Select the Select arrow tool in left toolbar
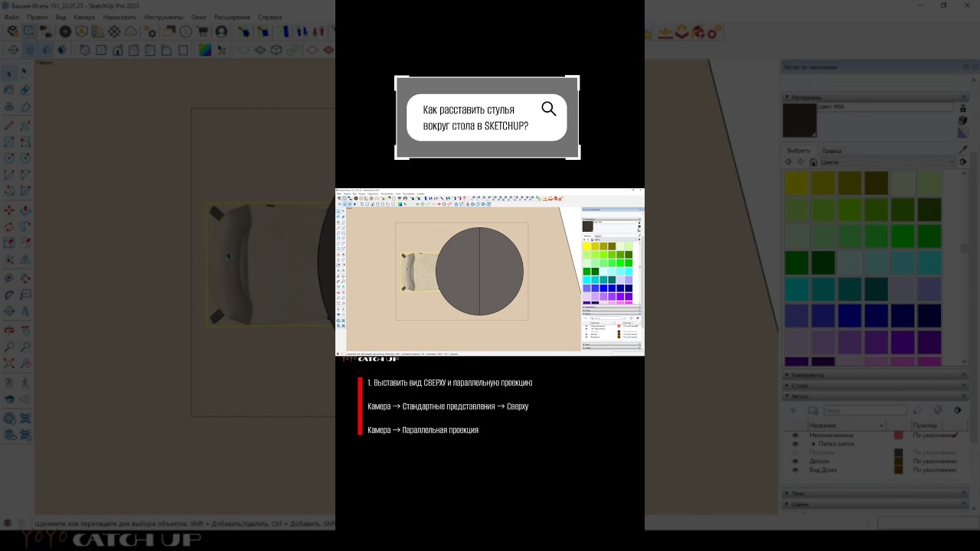This screenshot has width=980, height=551. pos(9,73)
